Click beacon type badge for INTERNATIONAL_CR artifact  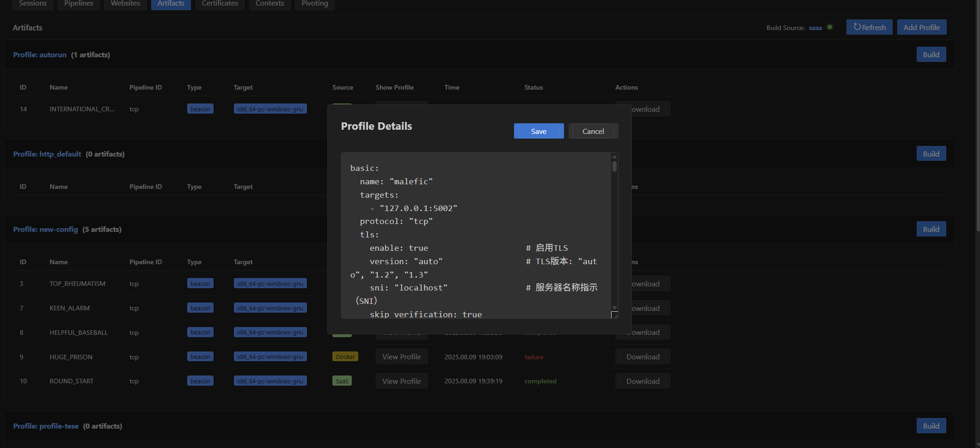(x=200, y=109)
